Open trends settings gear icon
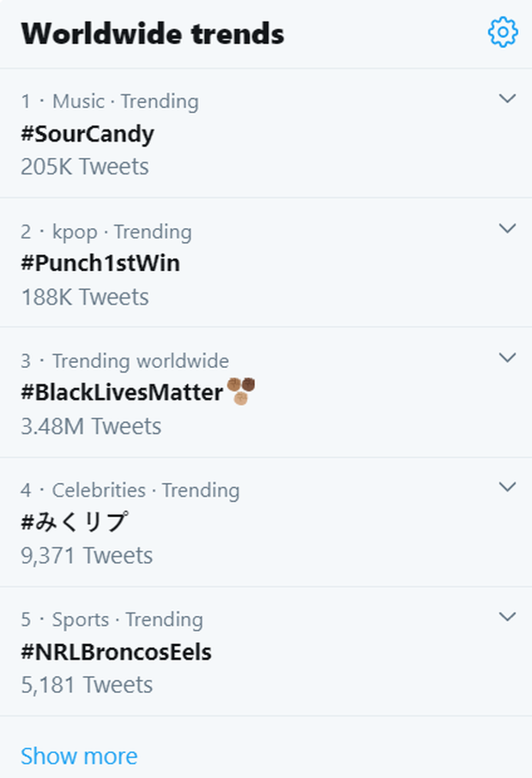This screenshot has width=532, height=778. pos(502,33)
